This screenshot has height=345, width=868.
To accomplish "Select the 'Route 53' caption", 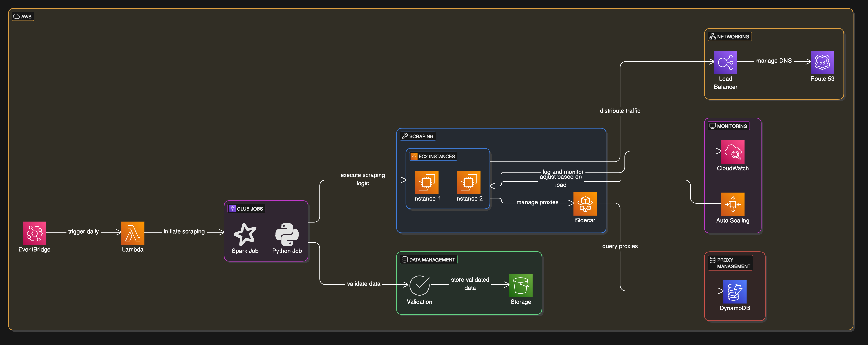I will click(x=822, y=79).
